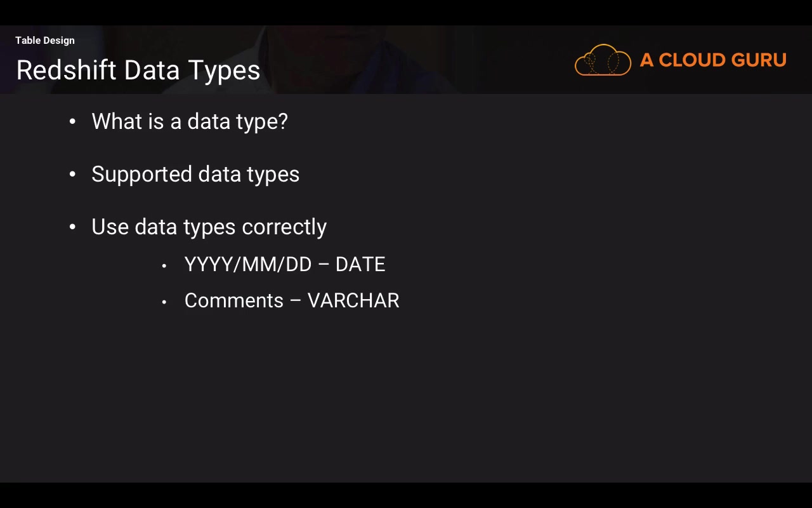Image resolution: width=812 pixels, height=508 pixels.
Task: Click the A Cloud Guru cloud logo icon
Action: (x=603, y=60)
